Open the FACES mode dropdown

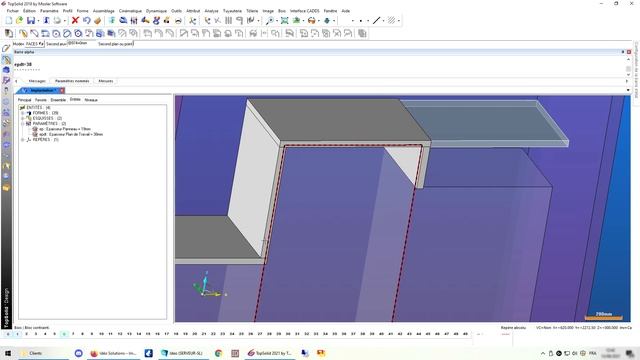[42, 44]
